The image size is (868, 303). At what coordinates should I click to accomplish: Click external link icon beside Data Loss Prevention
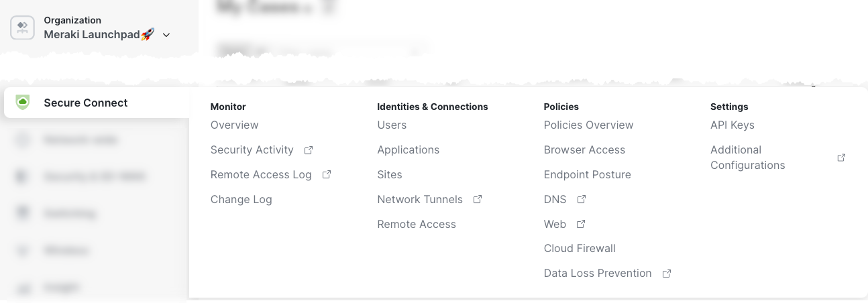click(x=667, y=274)
